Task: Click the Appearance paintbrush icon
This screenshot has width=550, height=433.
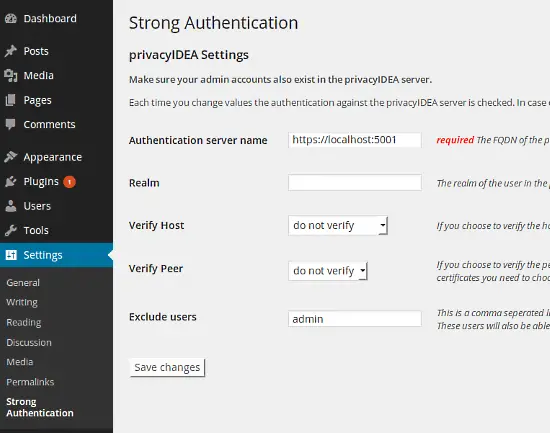Action: tap(11, 157)
